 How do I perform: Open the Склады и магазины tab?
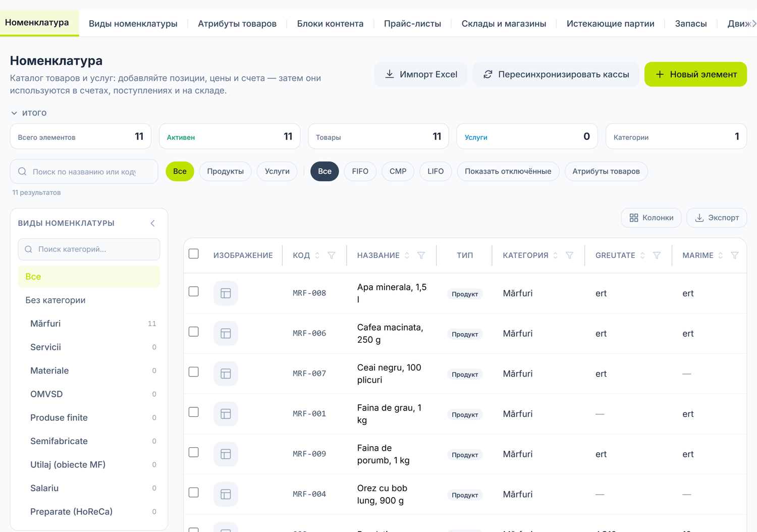504,24
